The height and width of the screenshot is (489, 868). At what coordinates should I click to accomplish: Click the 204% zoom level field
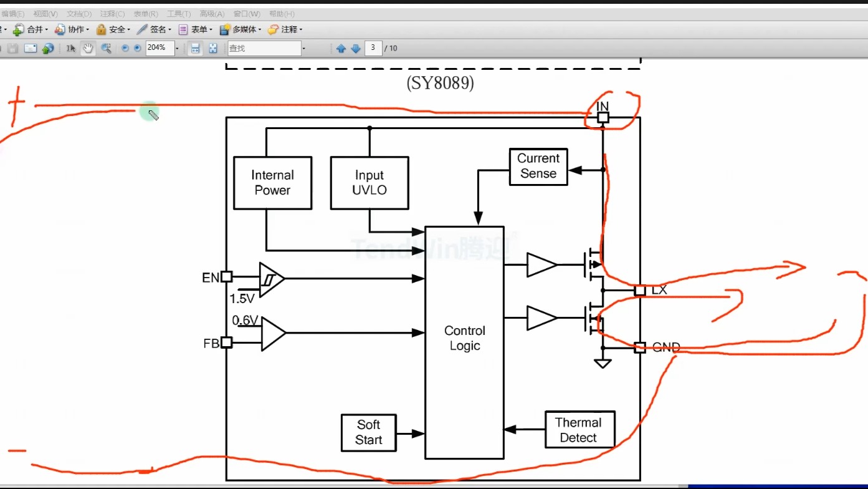160,48
